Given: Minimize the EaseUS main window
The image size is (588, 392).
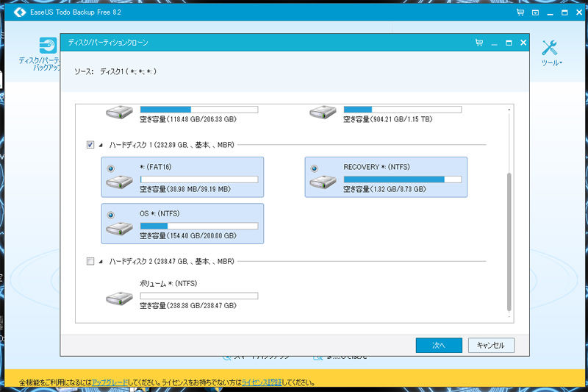Looking at the screenshot, I should [550, 13].
